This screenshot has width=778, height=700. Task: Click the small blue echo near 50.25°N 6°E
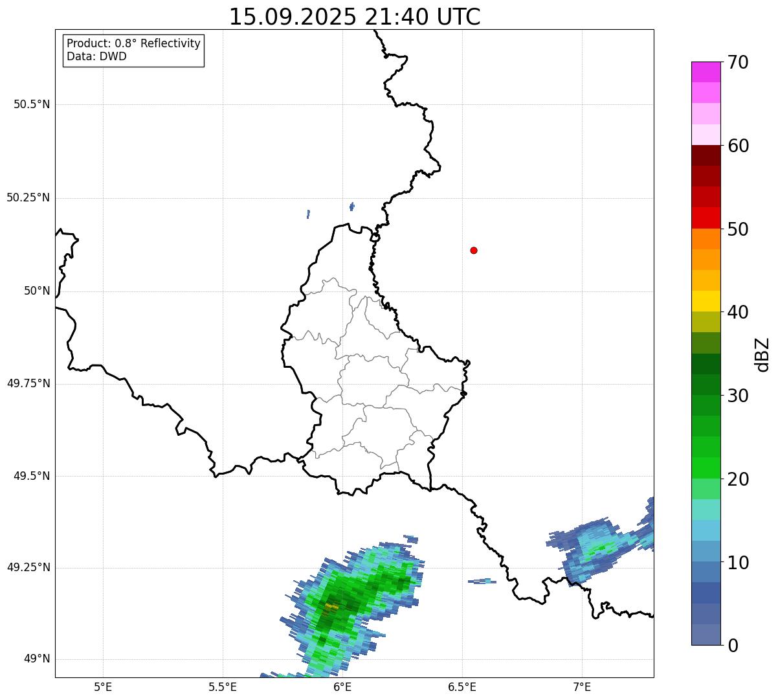(351, 207)
